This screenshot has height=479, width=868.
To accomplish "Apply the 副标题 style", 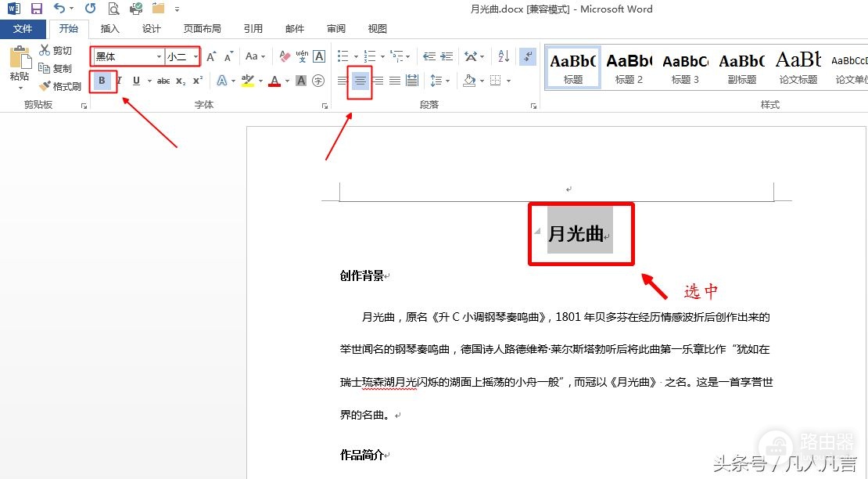I will [x=742, y=67].
